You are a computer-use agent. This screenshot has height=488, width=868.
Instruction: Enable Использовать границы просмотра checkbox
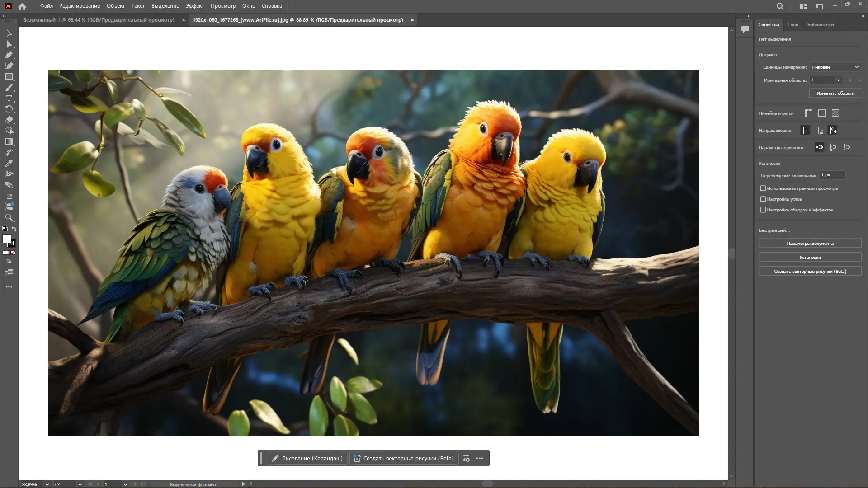tap(763, 188)
